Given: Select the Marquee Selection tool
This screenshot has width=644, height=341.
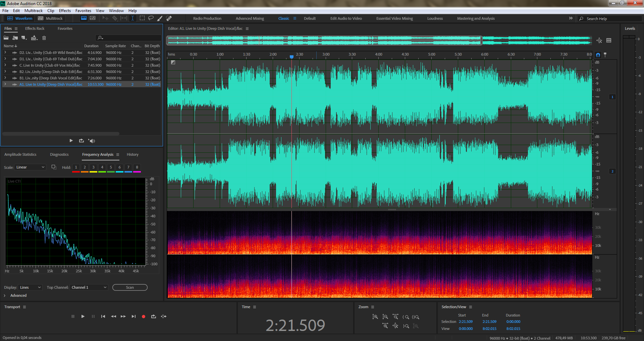Looking at the screenshot, I should click(x=142, y=18).
